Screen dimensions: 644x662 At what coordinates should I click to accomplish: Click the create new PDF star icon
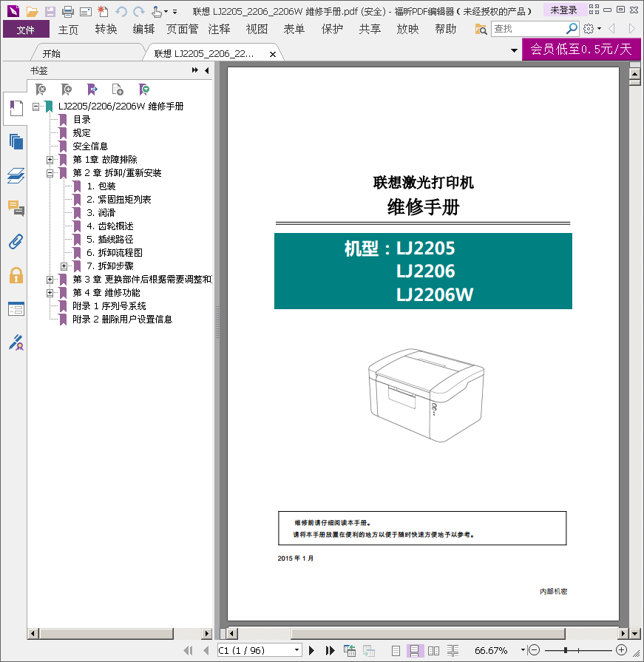103,11
